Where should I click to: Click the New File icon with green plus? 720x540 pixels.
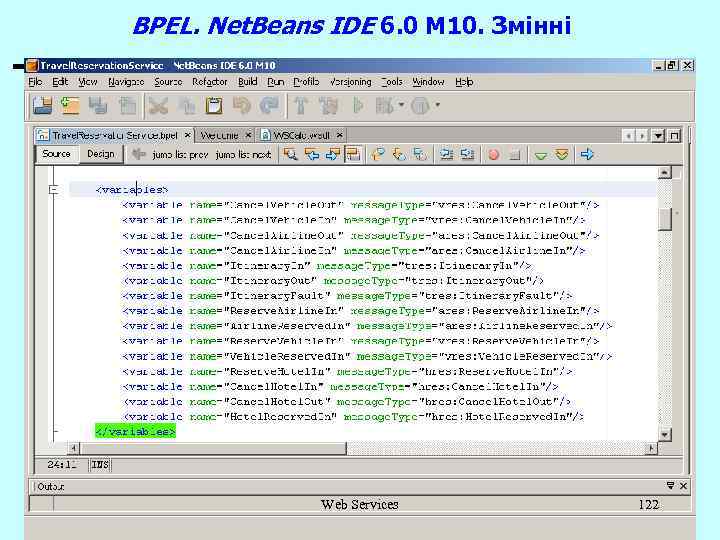[x=70, y=106]
